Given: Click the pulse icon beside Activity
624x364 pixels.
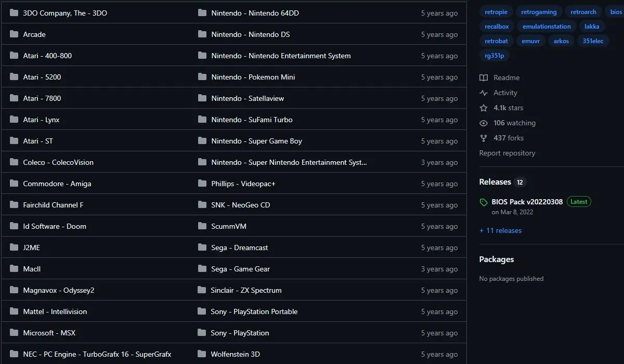Looking at the screenshot, I should point(484,93).
